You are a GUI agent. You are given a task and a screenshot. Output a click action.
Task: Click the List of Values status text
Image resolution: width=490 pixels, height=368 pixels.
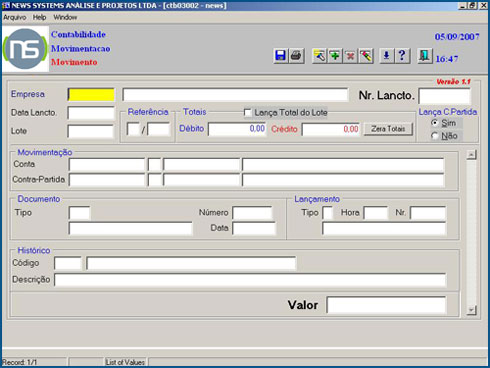click(125, 362)
